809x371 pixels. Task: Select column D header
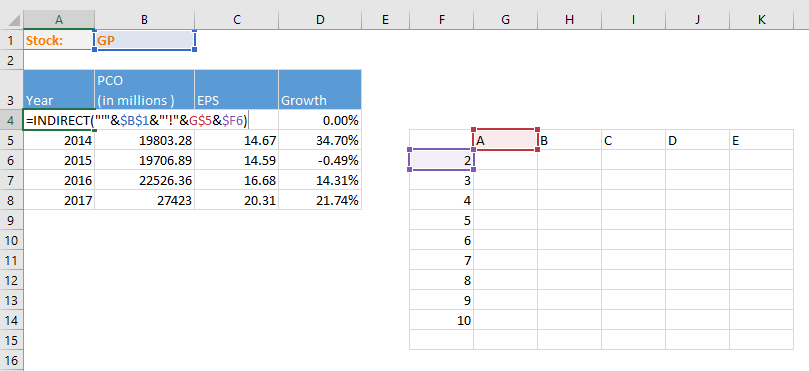320,20
